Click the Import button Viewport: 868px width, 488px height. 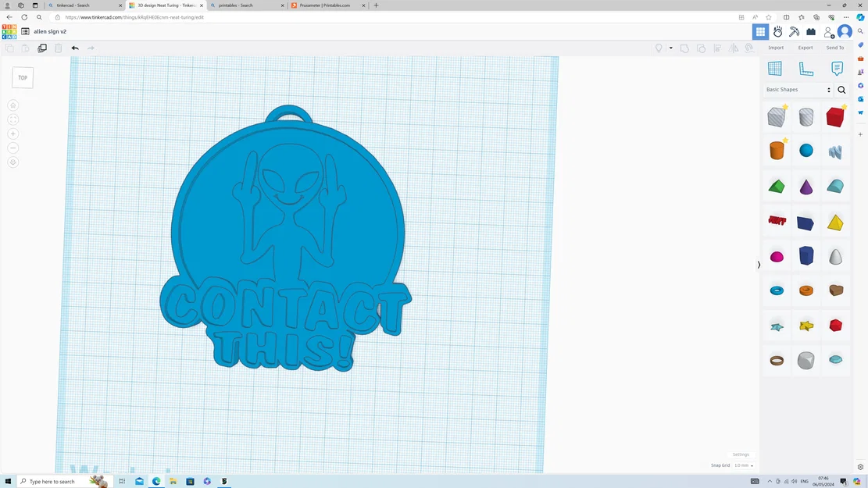point(776,48)
